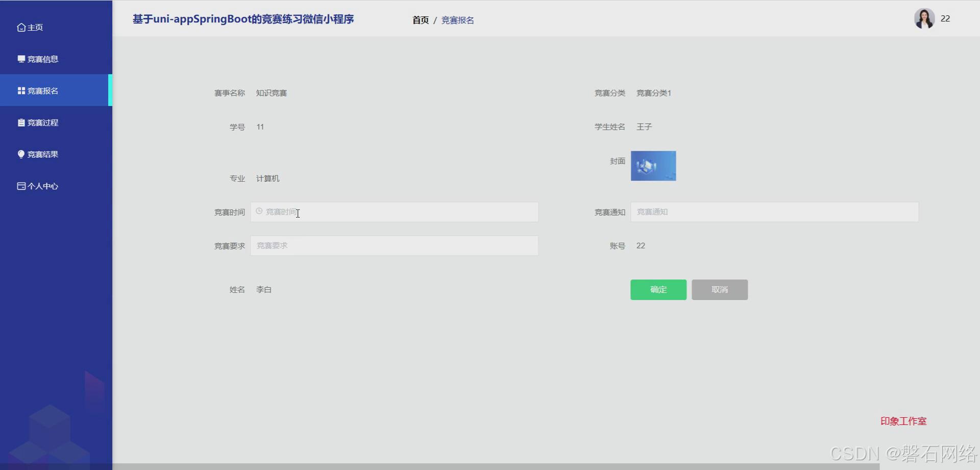
Task: Click the 竞赛结果 sidebar icon
Action: (20, 154)
